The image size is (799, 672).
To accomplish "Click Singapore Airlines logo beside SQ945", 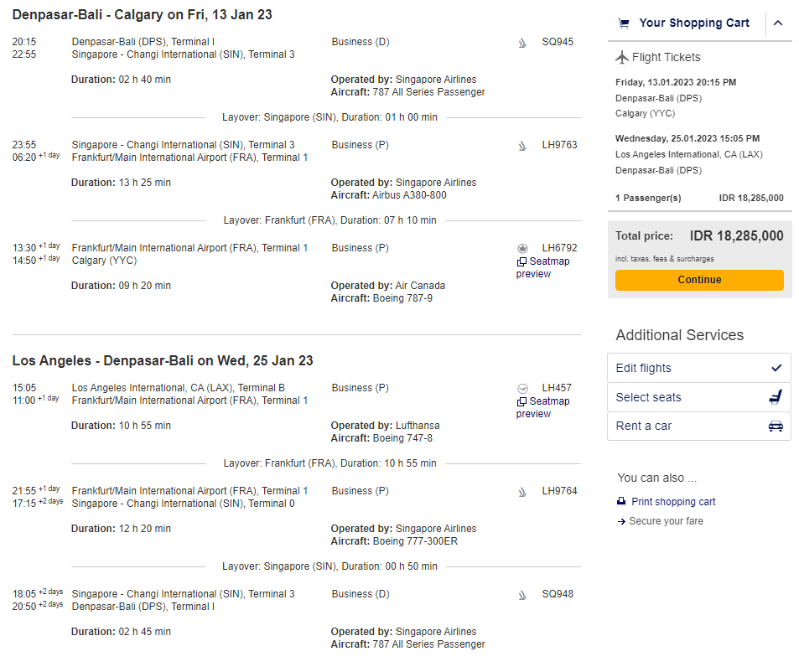I will [522, 44].
